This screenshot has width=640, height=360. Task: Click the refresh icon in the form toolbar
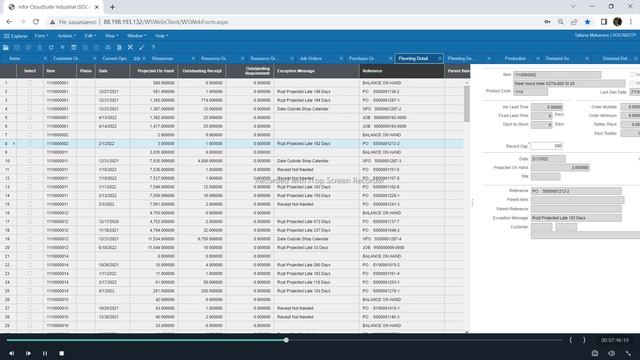pyautogui.click(x=51, y=47)
